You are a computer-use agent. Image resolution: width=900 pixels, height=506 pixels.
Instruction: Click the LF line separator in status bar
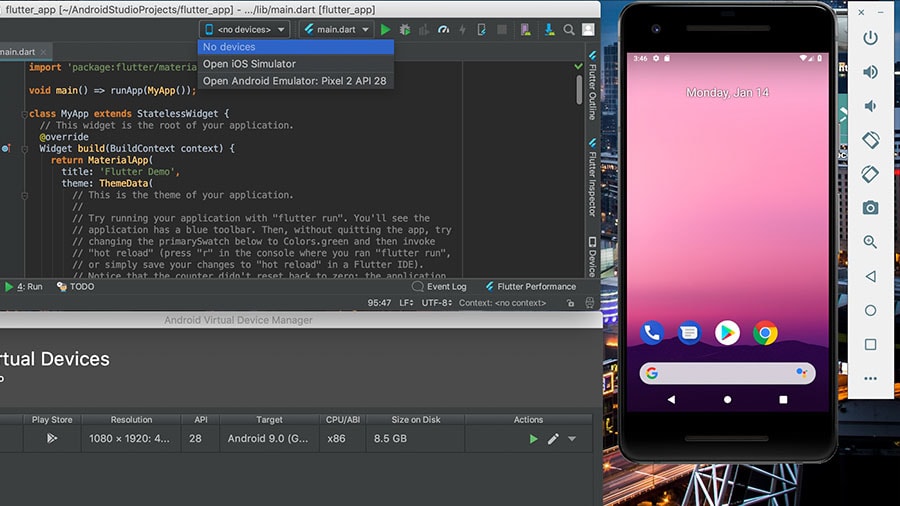tap(406, 303)
